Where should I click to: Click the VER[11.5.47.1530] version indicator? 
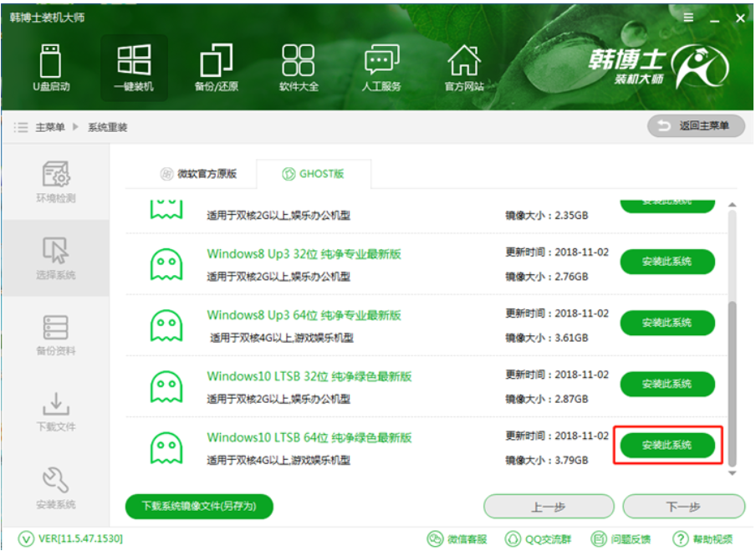(x=70, y=538)
